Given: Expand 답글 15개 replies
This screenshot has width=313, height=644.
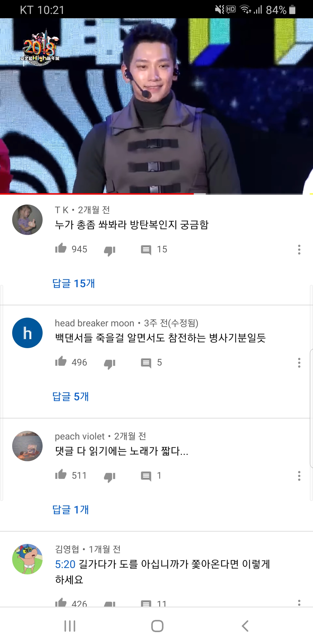Looking at the screenshot, I should click(x=74, y=283).
